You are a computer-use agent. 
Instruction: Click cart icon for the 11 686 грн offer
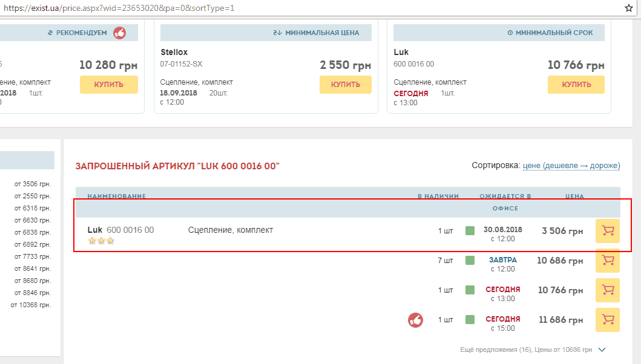tap(608, 320)
